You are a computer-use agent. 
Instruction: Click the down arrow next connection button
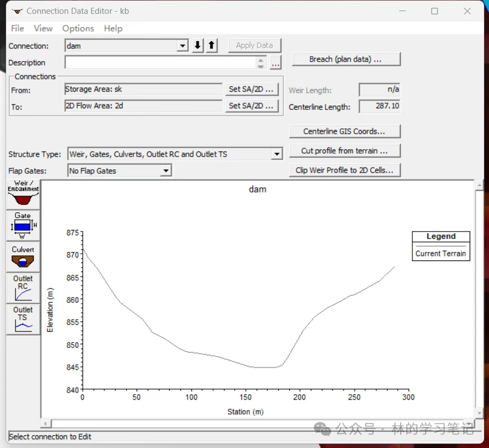198,46
